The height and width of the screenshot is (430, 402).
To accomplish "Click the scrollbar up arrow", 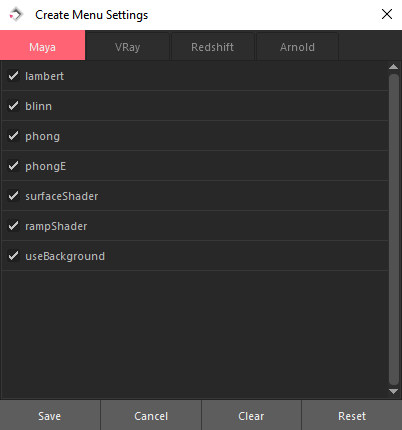I will (x=394, y=67).
